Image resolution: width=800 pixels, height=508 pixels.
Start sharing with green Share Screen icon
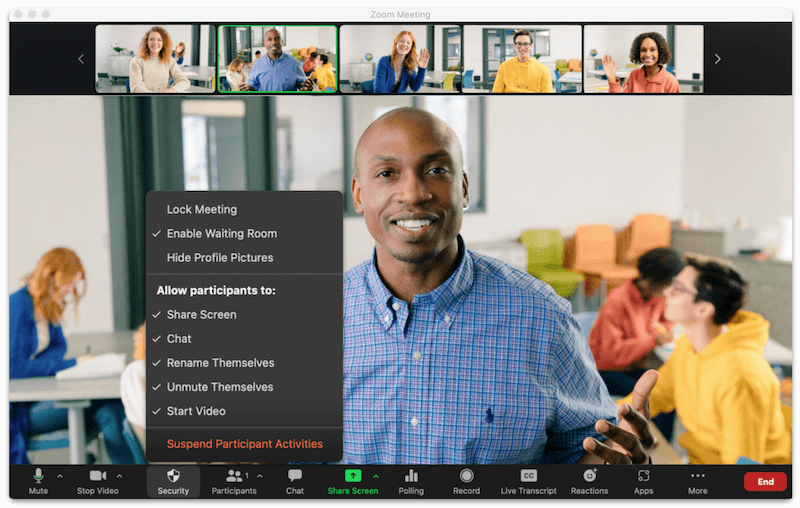click(x=353, y=476)
